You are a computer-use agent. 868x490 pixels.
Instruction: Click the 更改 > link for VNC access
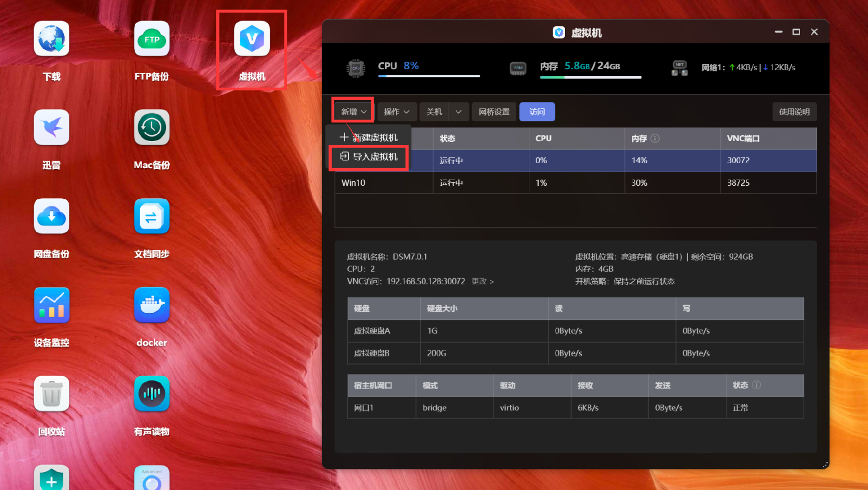click(x=482, y=282)
